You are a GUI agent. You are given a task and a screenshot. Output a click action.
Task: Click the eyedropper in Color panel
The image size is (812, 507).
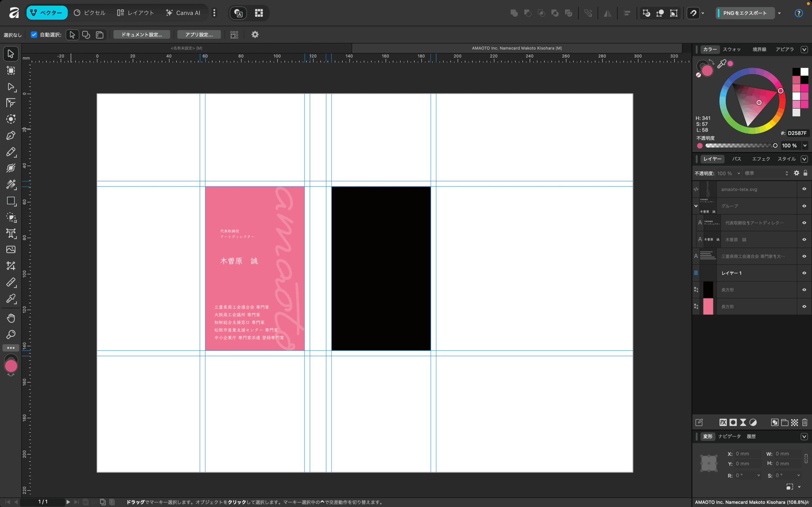(x=721, y=64)
